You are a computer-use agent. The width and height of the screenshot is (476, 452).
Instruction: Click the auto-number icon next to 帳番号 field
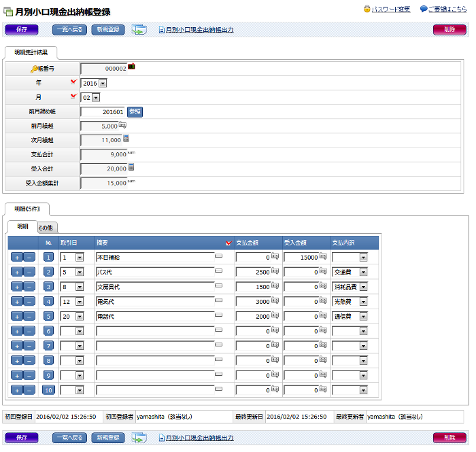coord(131,67)
